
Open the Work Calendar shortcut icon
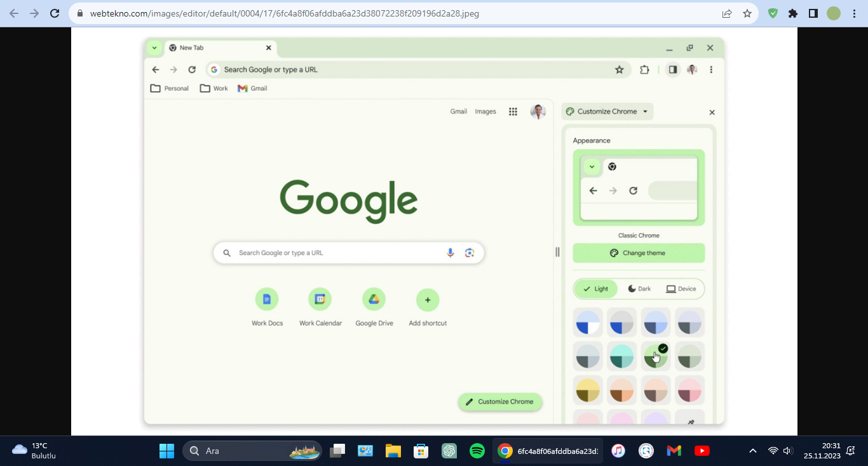click(320, 300)
